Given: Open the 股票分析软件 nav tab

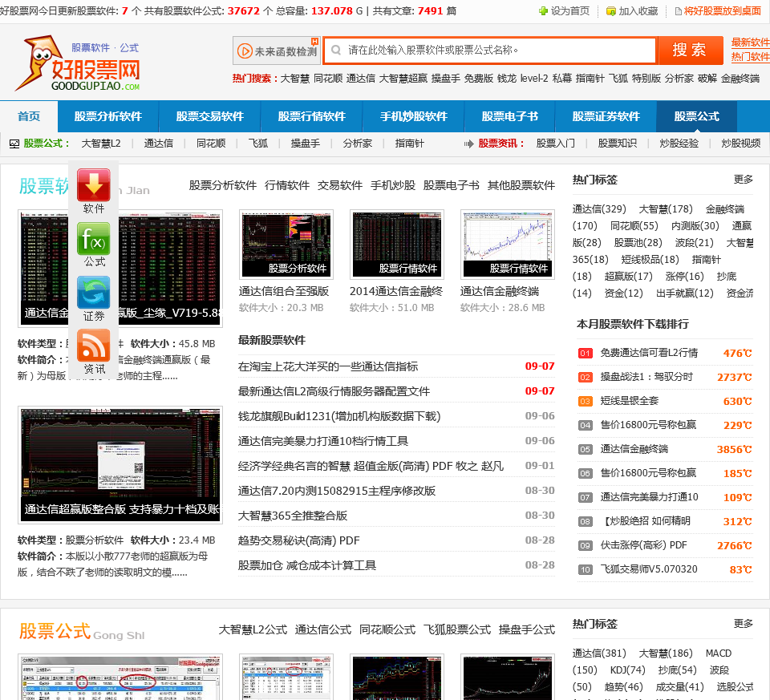Looking at the screenshot, I should pos(108,116).
